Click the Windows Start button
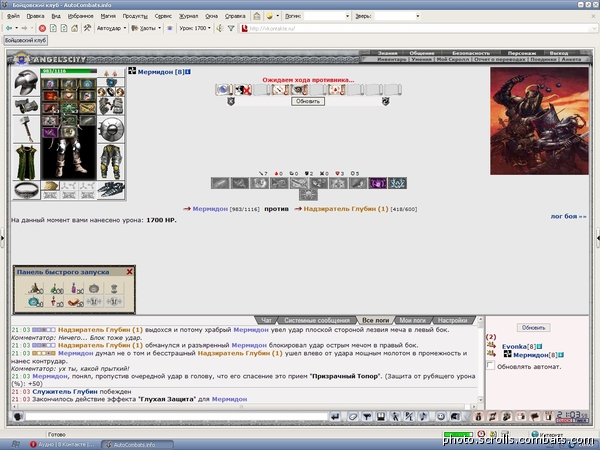This screenshot has height=450, width=600. pos(15,445)
